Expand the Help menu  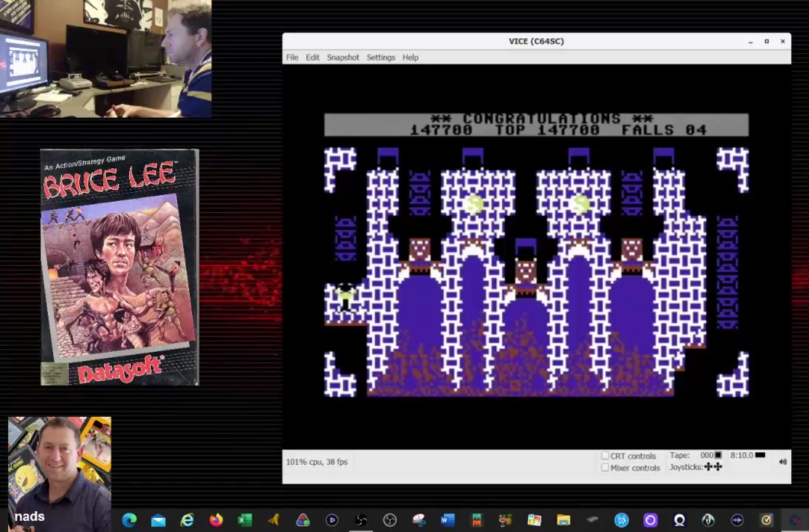tap(410, 57)
